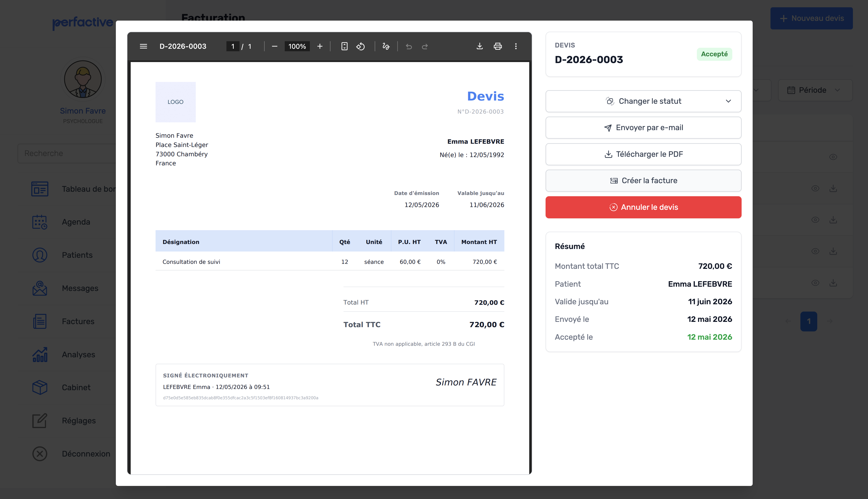Print the quote using the printer icon
This screenshot has height=499, width=868.
(x=498, y=46)
